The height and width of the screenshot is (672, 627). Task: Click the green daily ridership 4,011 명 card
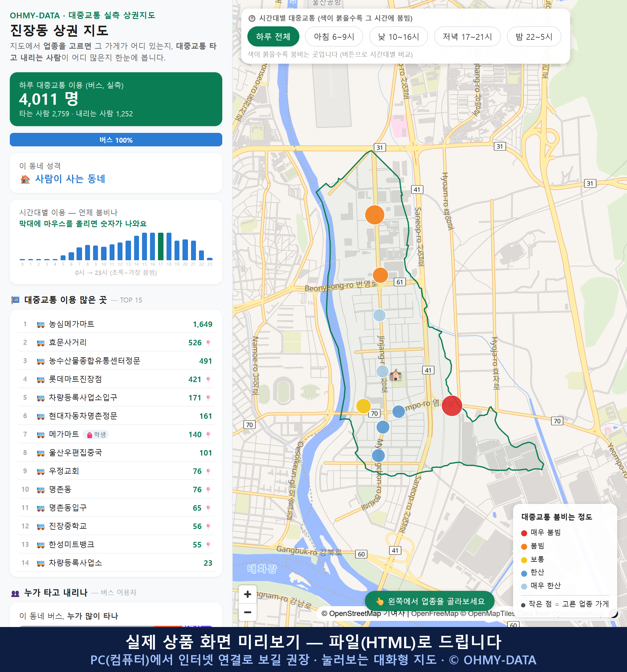tap(116, 99)
